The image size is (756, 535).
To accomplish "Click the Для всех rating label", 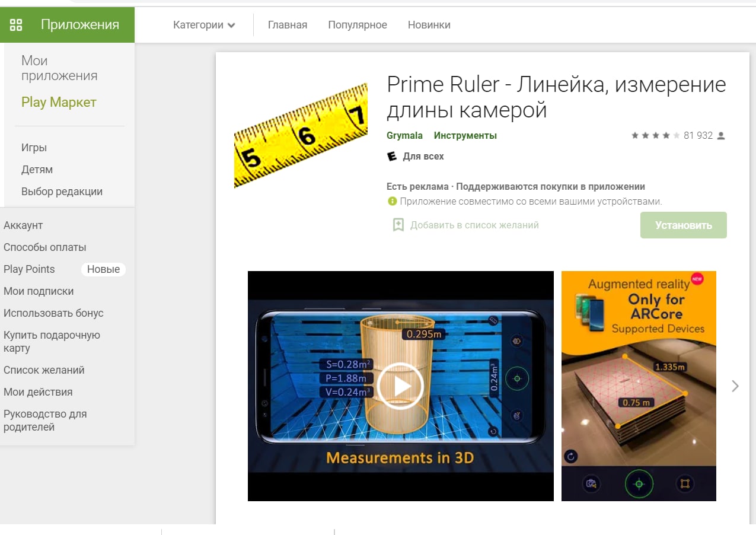I will click(x=423, y=157).
